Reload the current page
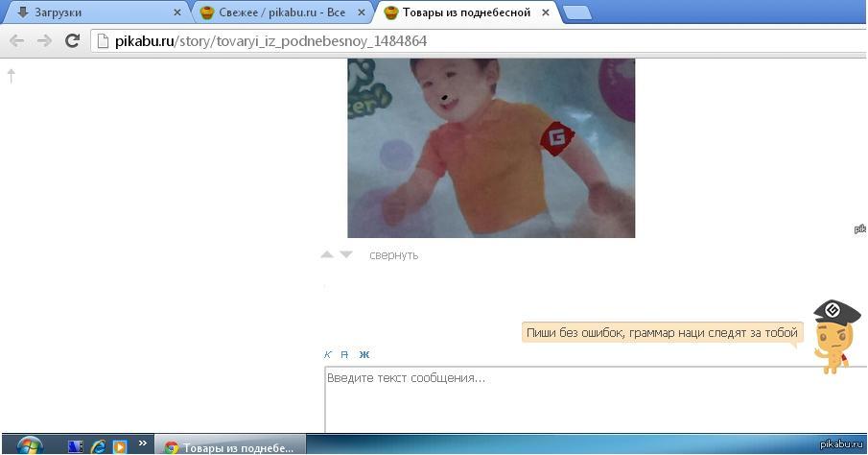868x455 pixels. point(72,41)
